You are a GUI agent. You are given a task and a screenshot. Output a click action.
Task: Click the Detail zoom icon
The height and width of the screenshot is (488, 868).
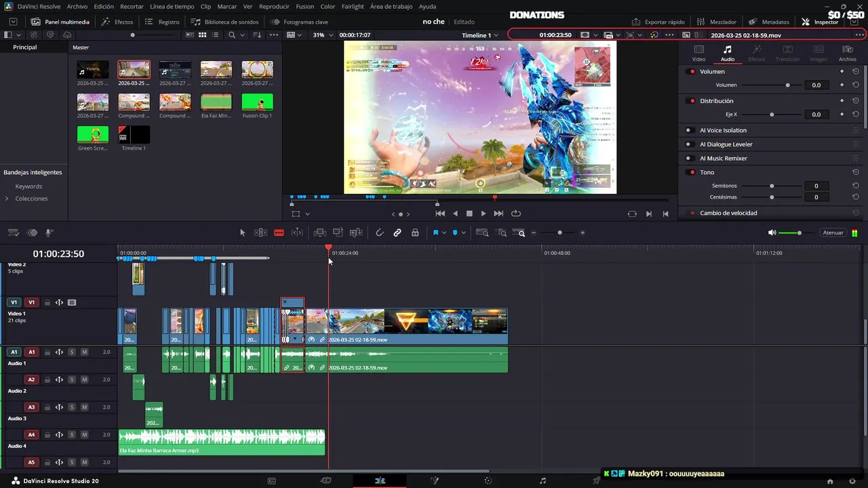[502, 232]
